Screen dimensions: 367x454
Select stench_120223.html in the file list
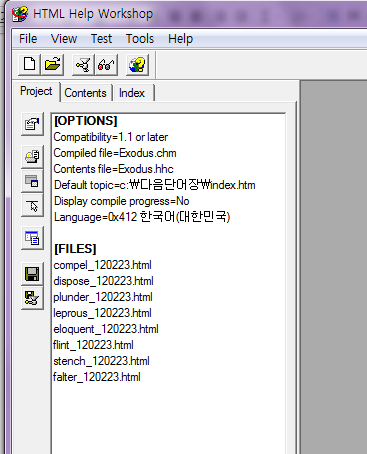click(101, 361)
